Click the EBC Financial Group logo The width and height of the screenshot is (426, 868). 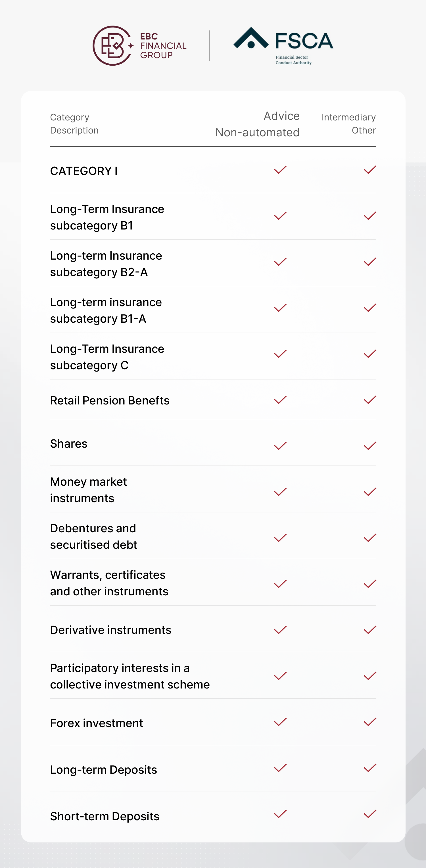click(139, 45)
